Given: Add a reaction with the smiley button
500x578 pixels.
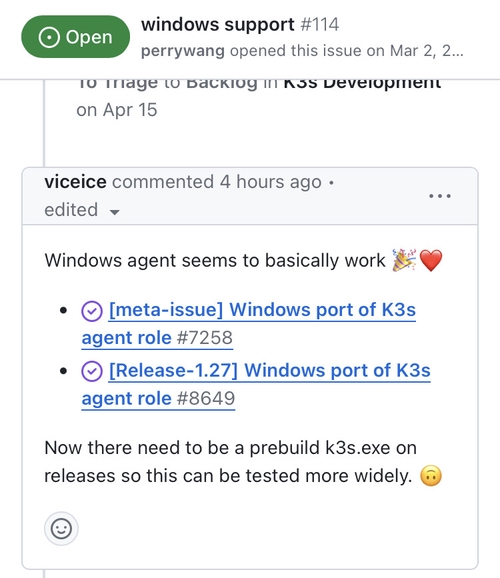Looking at the screenshot, I should point(61,529).
